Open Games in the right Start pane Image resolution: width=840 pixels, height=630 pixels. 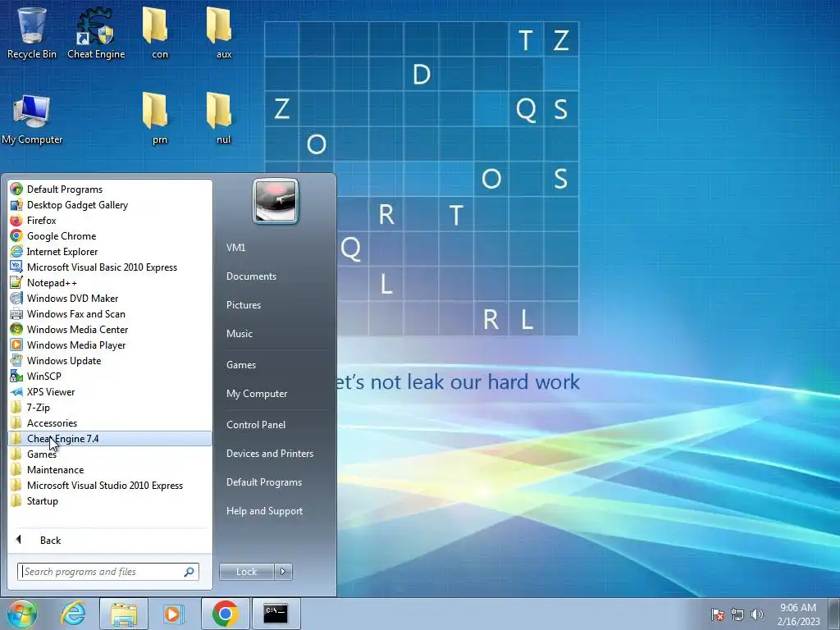tap(274, 364)
